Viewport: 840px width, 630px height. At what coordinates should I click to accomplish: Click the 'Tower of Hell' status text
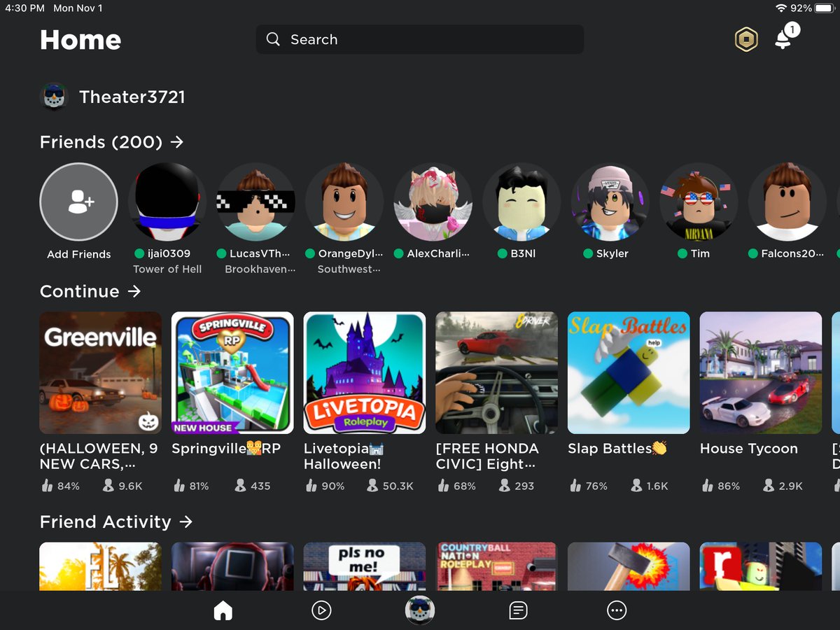(x=167, y=269)
